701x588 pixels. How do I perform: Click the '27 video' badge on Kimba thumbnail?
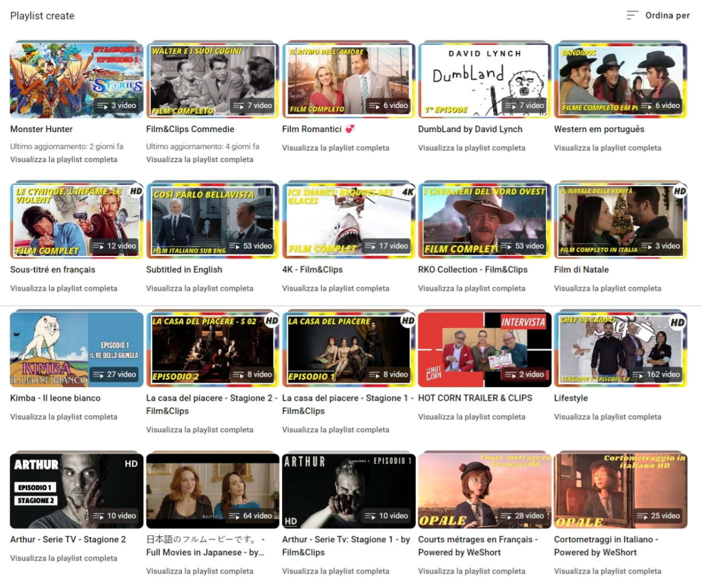pos(115,375)
